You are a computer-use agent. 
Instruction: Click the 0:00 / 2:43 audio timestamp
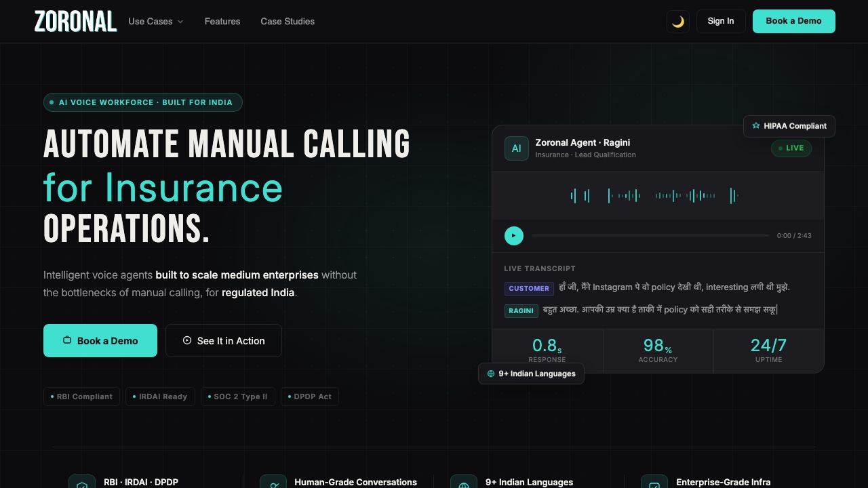click(x=794, y=236)
